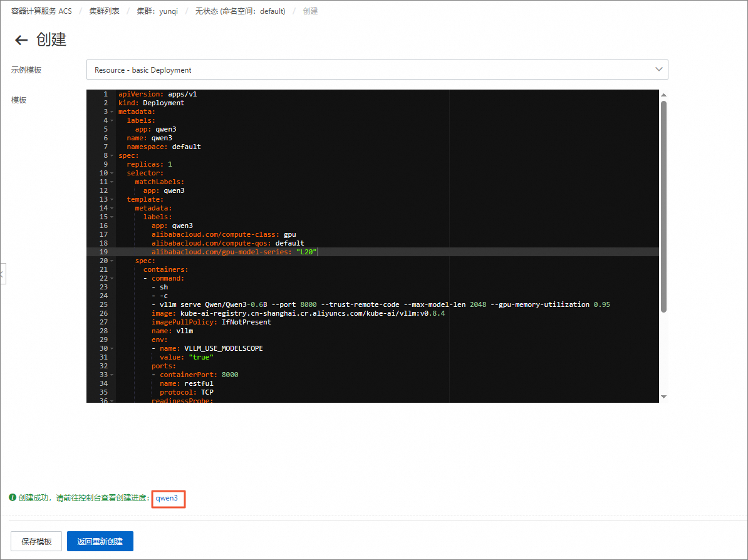Click the editor vertical scrollbar thumb
Viewport: 748px width, 560px height.
click(x=663, y=207)
